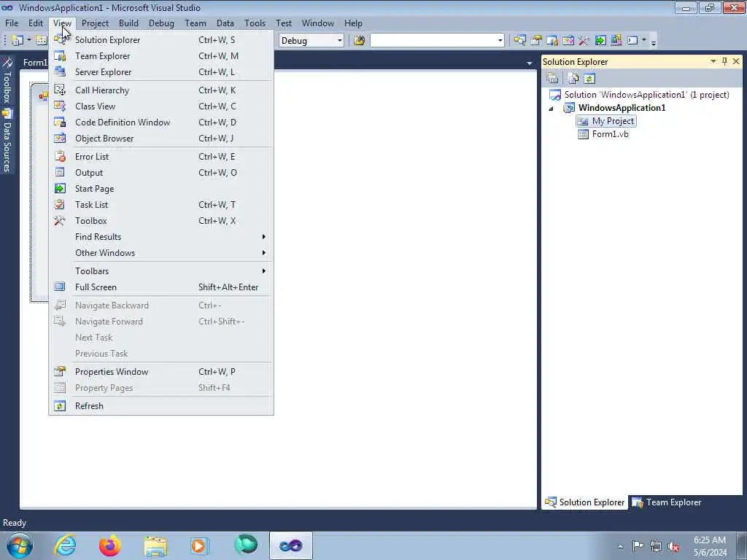This screenshot has height=560, width=747.
Task: Open Code Definition Window entry
Action: [161, 122]
